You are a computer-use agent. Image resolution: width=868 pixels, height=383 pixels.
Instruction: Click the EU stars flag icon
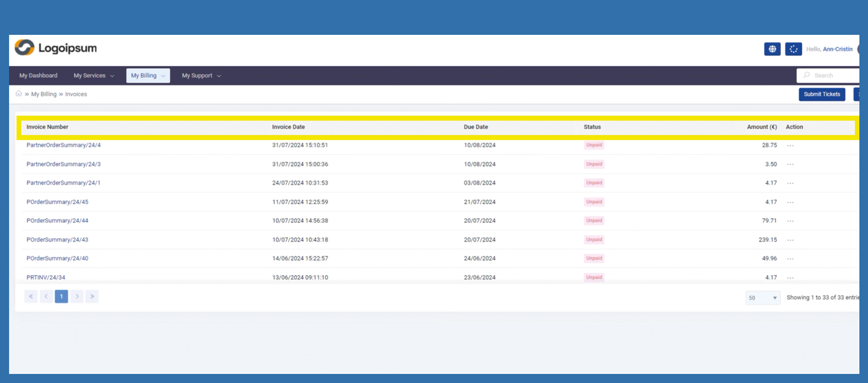[793, 49]
